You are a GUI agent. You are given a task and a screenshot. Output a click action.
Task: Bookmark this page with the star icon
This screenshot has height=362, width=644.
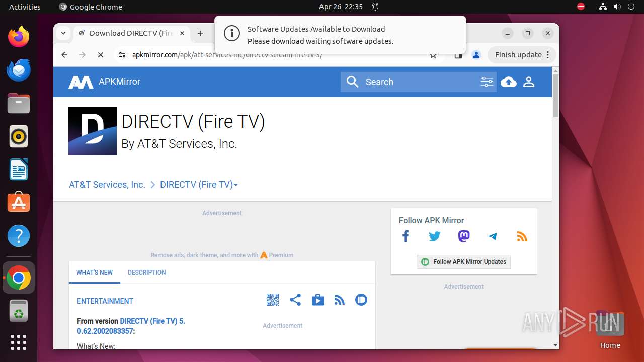(433, 55)
